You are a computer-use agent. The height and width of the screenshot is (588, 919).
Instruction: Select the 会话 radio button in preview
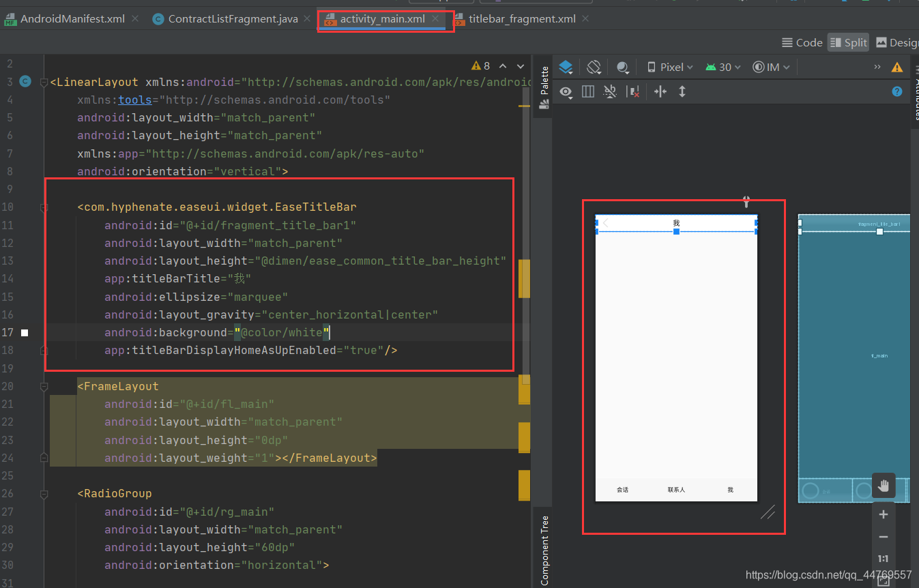(622, 490)
